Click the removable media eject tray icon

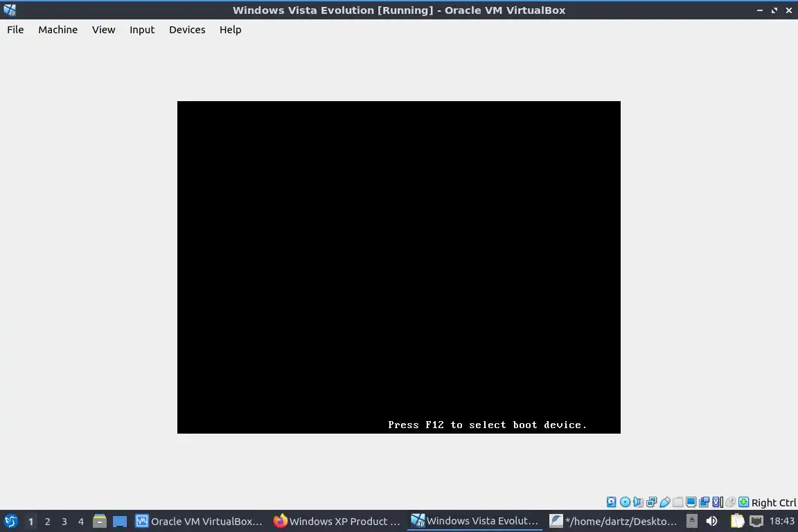(691, 522)
